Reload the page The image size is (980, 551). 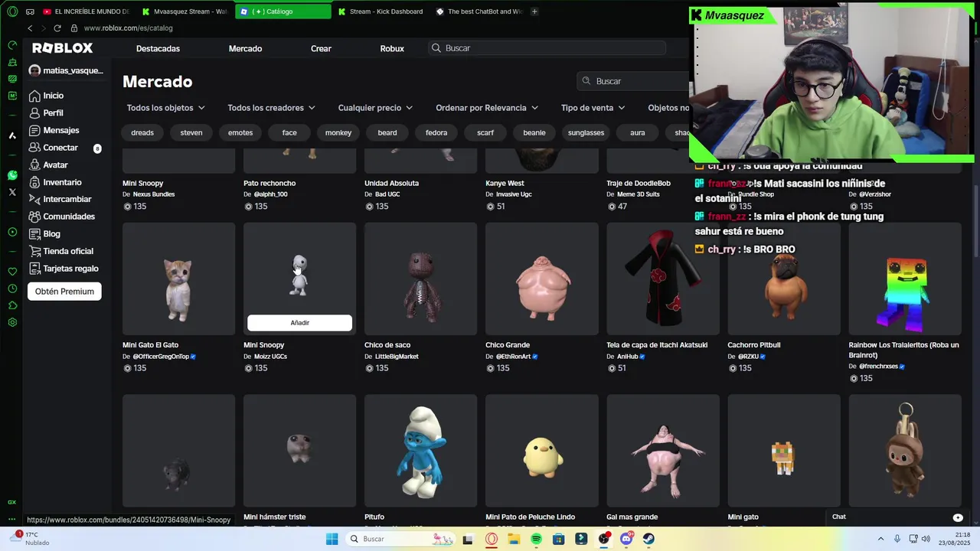click(57, 28)
